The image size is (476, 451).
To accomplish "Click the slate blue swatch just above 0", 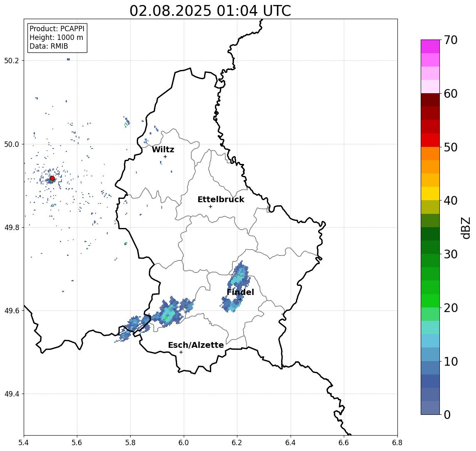I will [430, 408].
